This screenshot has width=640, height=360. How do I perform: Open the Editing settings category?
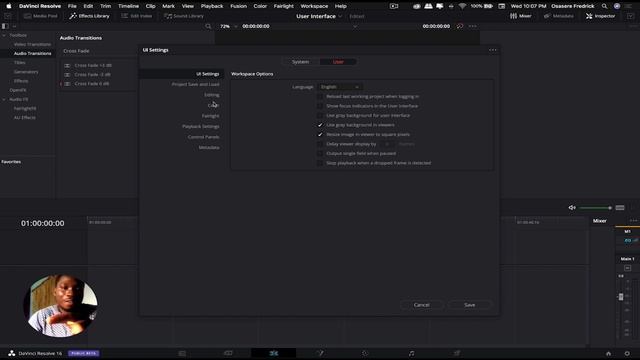[x=211, y=95]
